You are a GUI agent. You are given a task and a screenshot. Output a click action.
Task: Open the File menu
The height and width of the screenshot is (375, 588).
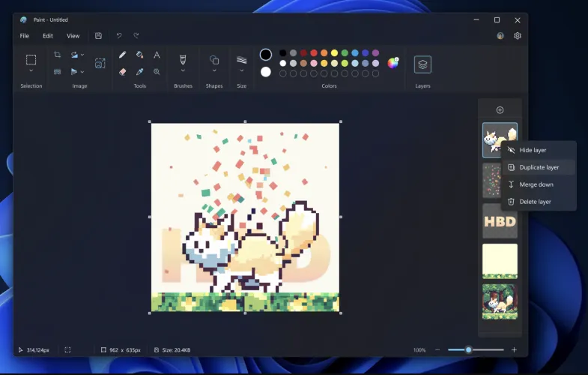coord(25,36)
